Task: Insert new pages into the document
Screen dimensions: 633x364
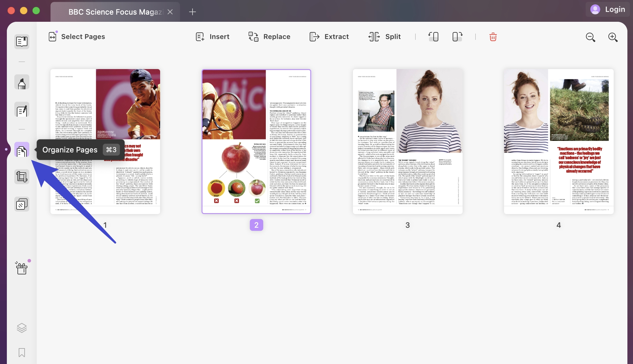Action: [x=212, y=36]
